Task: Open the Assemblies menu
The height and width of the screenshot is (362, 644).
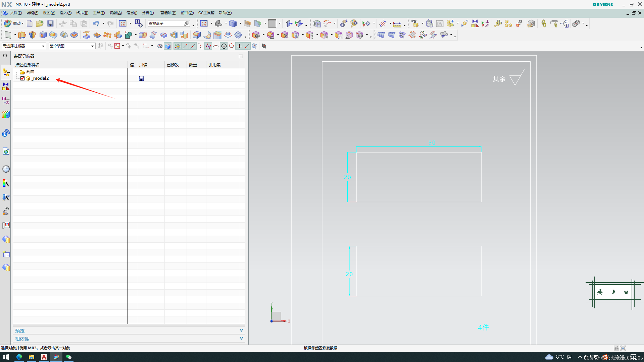Action: tap(115, 13)
